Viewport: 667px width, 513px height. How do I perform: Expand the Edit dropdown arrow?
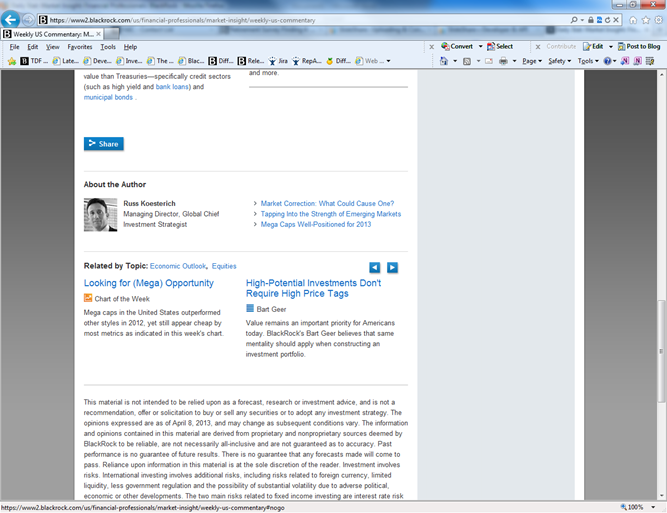click(x=610, y=46)
